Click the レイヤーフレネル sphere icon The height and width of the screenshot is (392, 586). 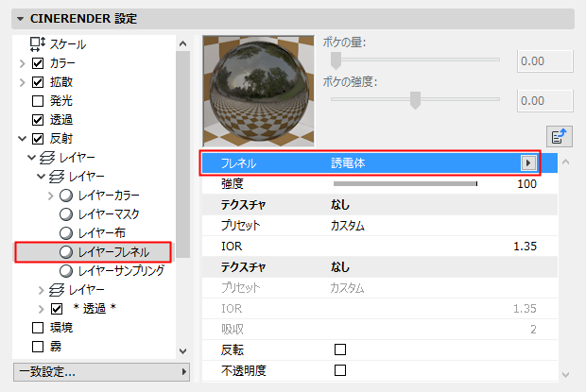pyautogui.click(x=66, y=252)
